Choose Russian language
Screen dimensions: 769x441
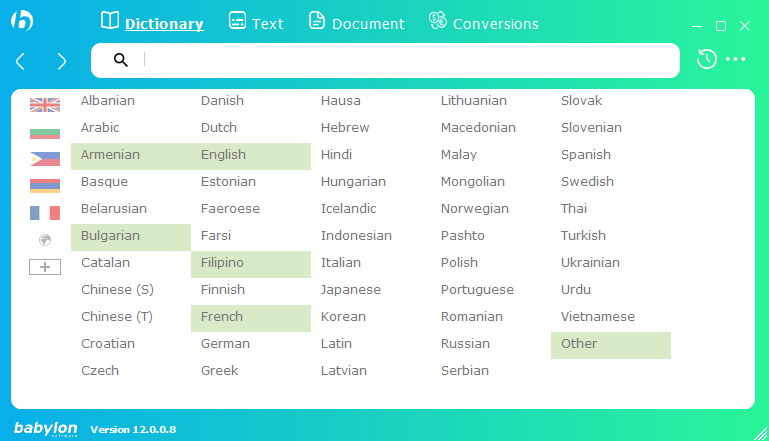pos(465,343)
